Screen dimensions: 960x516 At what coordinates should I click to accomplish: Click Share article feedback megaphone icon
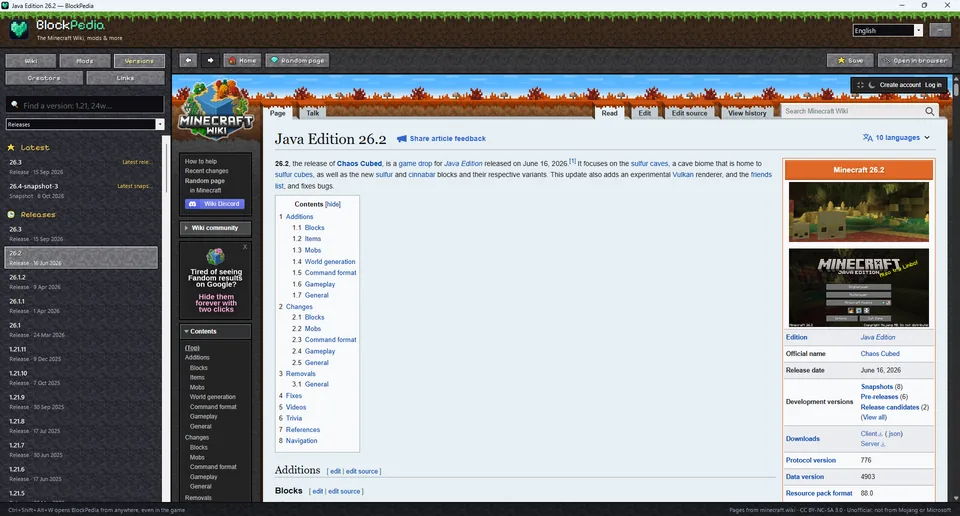tap(402, 139)
